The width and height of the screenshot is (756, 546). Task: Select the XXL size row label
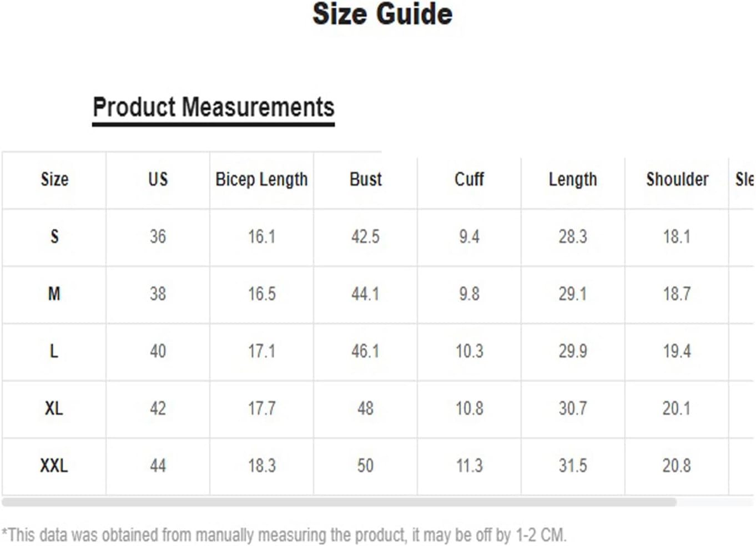(x=54, y=466)
